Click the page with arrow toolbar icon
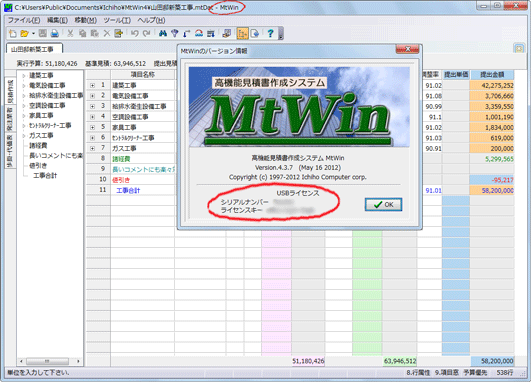Viewport: 531px width, 382px height. (255, 33)
